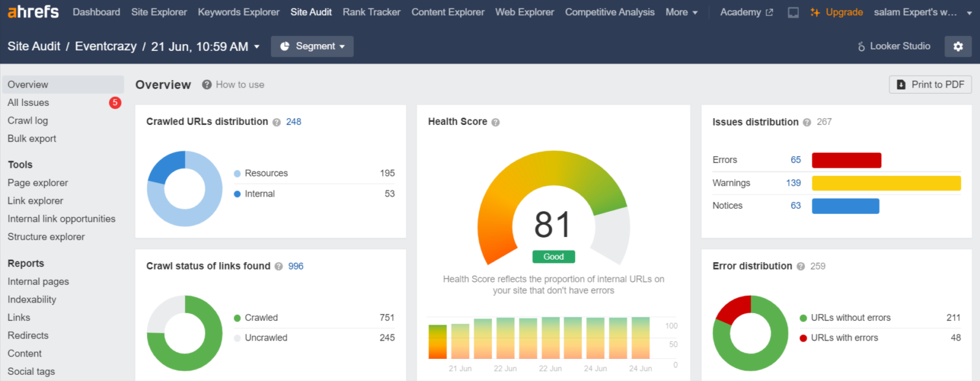Switch to Site Audit tab
This screenshot has width=980, height=381.
point(311,12)
